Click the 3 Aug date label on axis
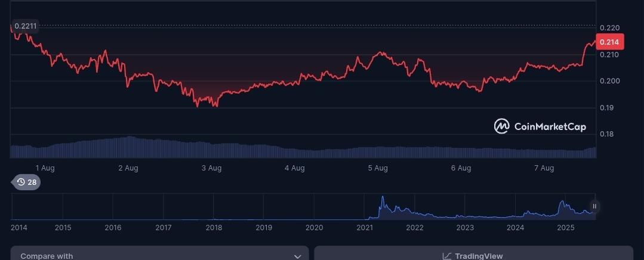644x260 pixels. 211,168
